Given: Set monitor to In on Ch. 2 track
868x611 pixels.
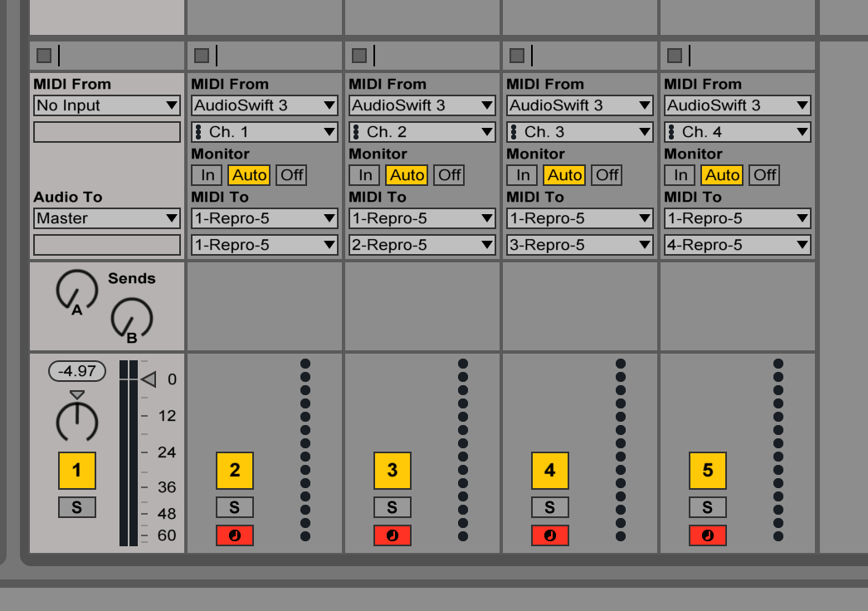Looking at the screenshot, I should pyautogui.click(x=365, y=175).
